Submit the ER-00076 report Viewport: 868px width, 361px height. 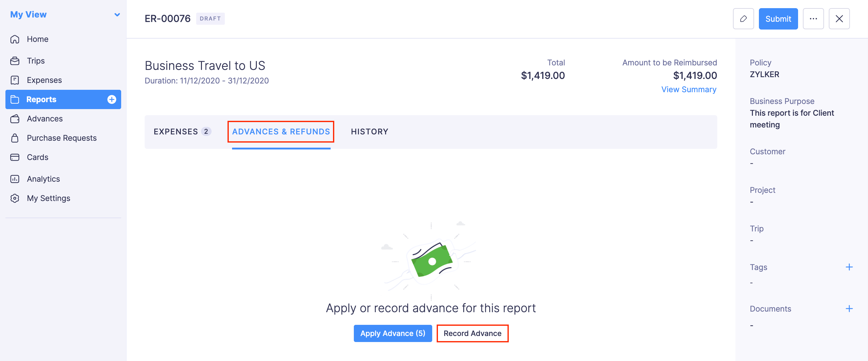[778, 18]
